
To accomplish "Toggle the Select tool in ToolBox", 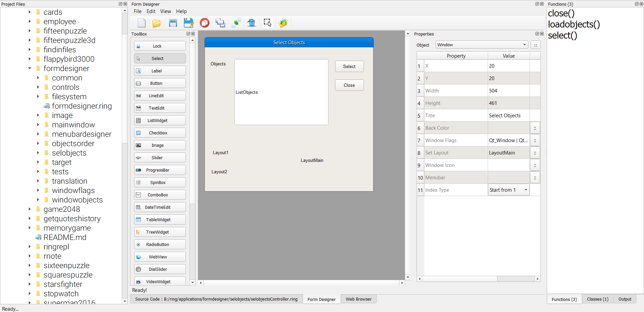I will pos(160,59).
